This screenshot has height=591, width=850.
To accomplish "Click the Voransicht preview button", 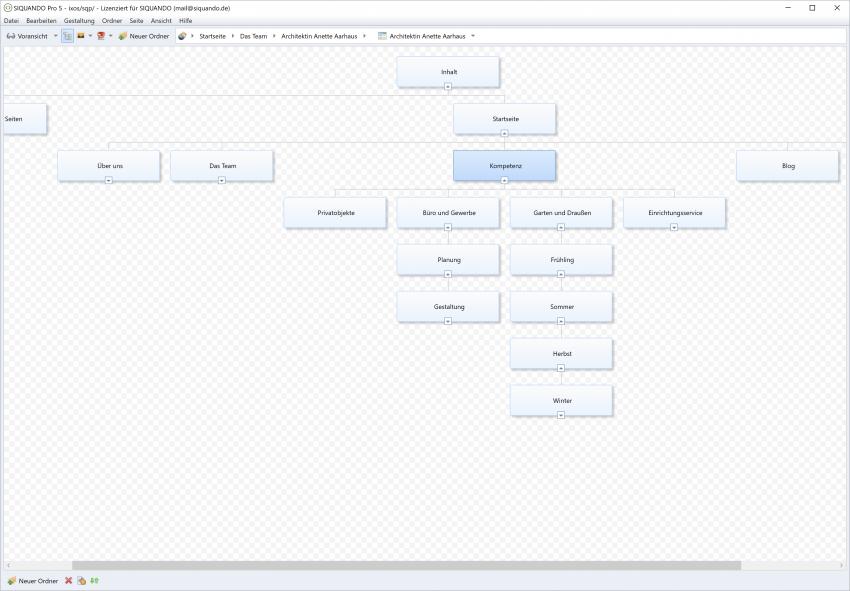I will click(28, 36).
